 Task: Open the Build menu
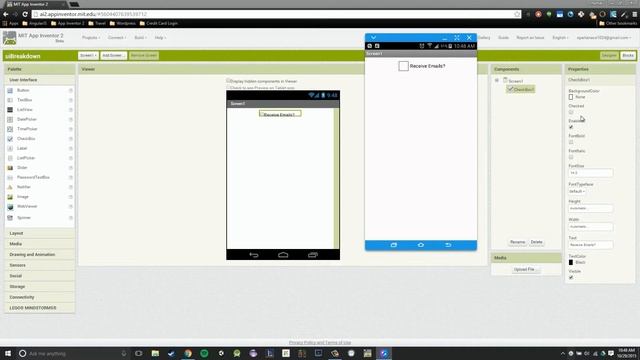[140, 38]
